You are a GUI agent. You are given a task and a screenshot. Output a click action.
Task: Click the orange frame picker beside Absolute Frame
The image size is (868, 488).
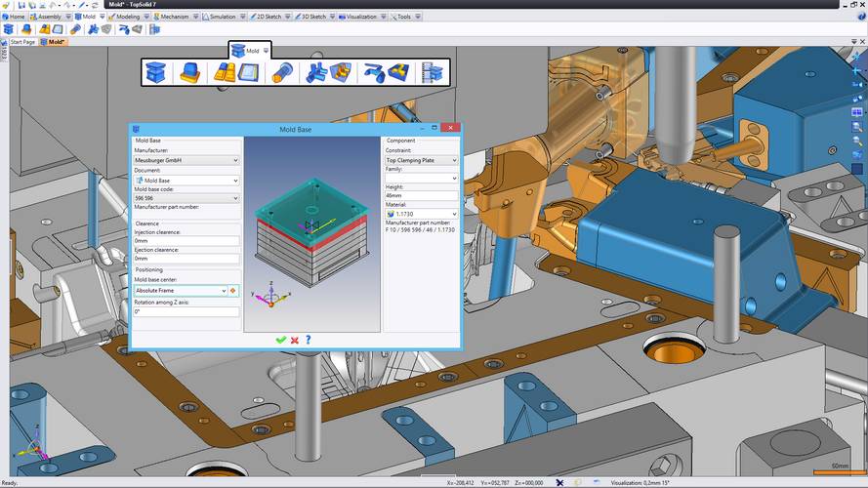pyautogui.click(x=233, y=291)
